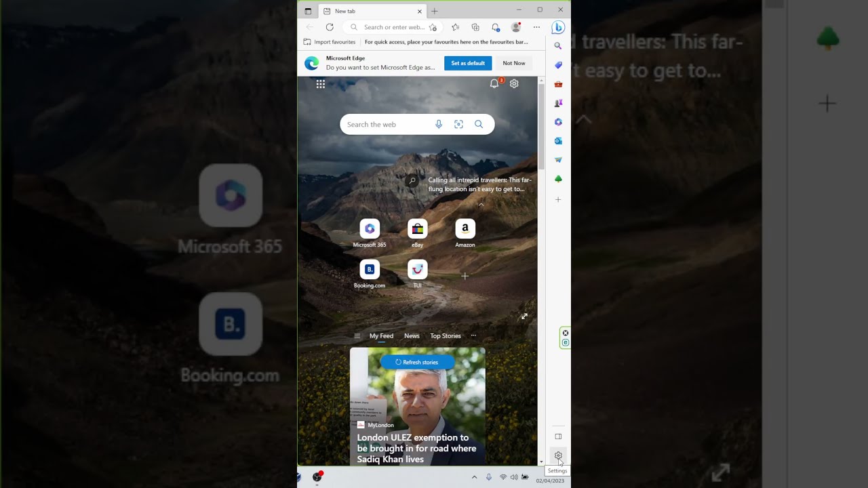Screen dimensions: 868x488
Task: Open Amazon quick link
Action: coord(465,233)
